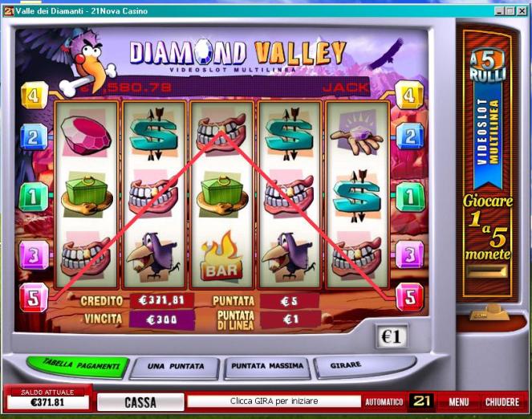The height and width of the screenshot is (419, 532).
Task: Click the coin slot on the side panel
Action: coord(486,271)
